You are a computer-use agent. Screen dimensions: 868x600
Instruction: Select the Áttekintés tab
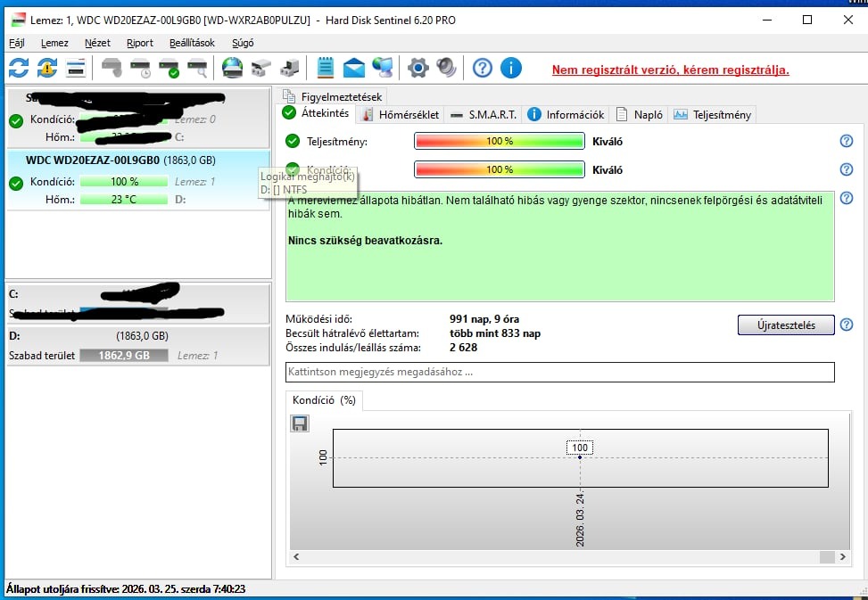coord(316,113)
